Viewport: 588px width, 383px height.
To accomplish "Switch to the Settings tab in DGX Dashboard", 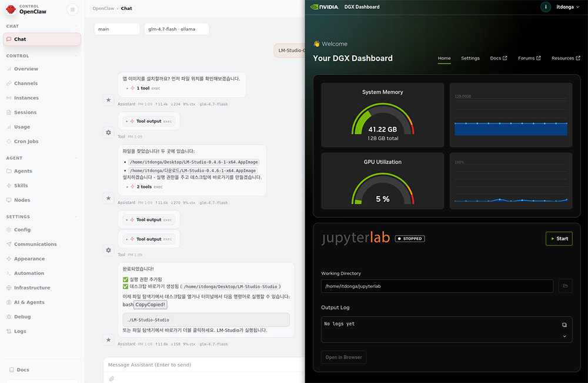I will click(470, 58).
